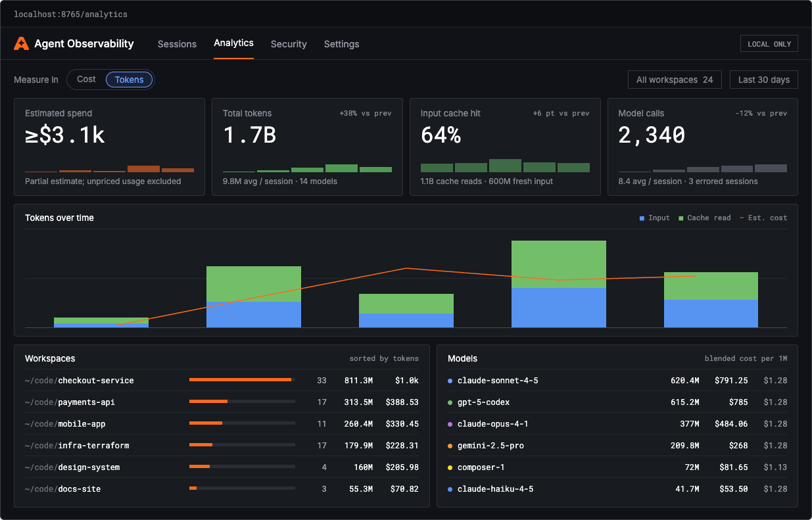The width and height of the screenshot is (812, 520).
Task: Open the All workspaces filter
Action: (675, 80)
